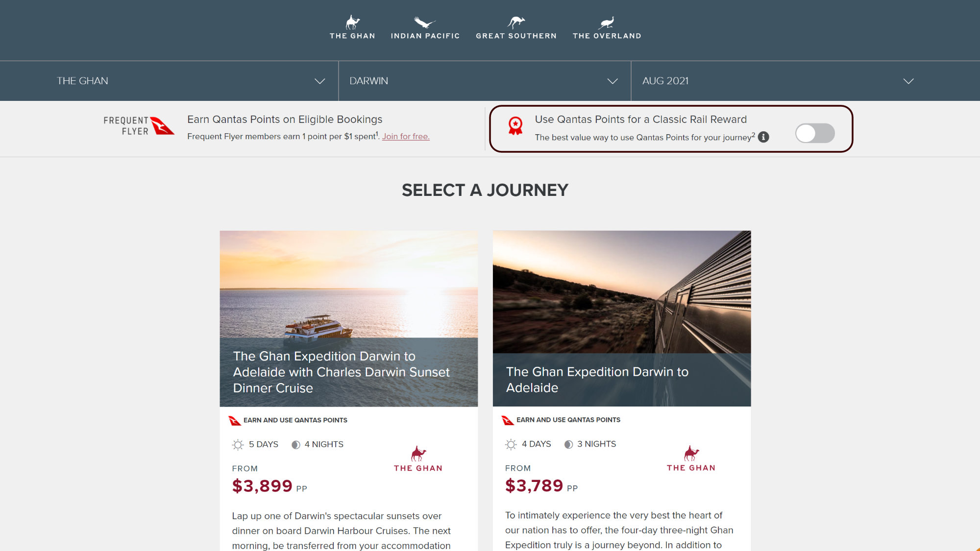Screen dimensions: 980x551
Task: Click the red Classic Rail Reward ribbon icon
Action: pyautogui.click(x=515, y=126)
